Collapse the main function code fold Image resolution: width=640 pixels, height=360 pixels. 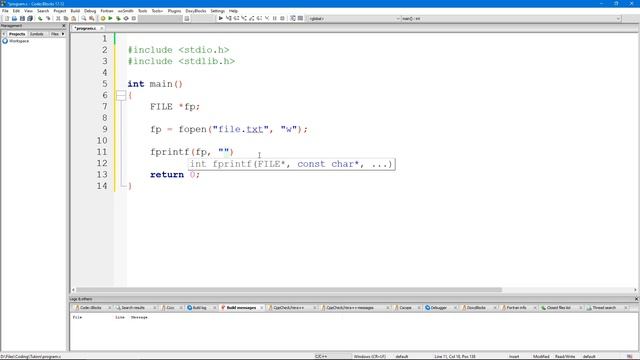(x=121, y=96)
